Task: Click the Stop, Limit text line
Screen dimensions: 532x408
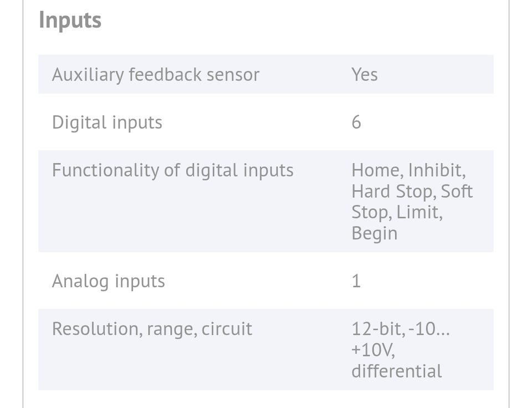Action: pyautogui.click(x=397, y=212)
